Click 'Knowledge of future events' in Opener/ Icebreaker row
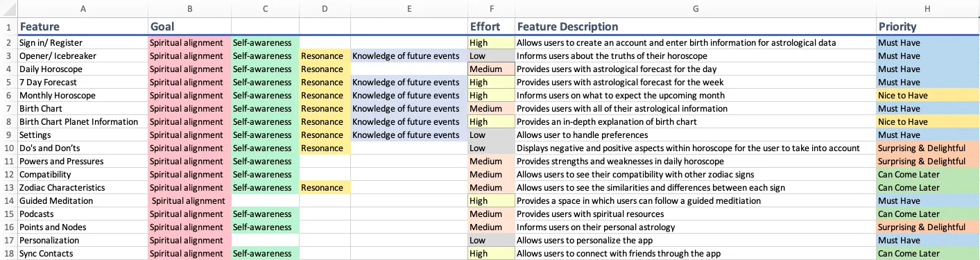This screenshot has width=980, height=260. [x=409, y=56]
